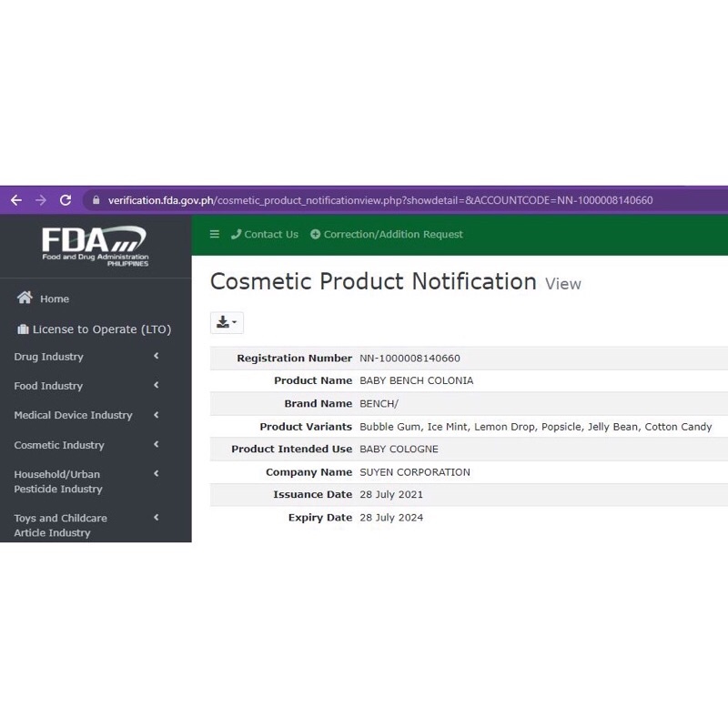Select the registration number NN-1000008140660 value
Viewport: 728px width, 728px height.
click(409, 358)
